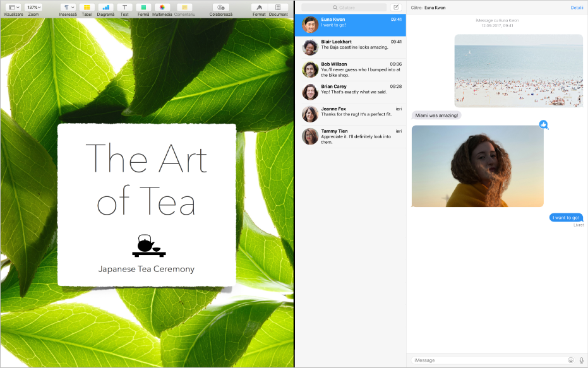This screenshot has height=368, width=588.
Task: Toggle the Format sidebar
Action: (x=259, y=8)
